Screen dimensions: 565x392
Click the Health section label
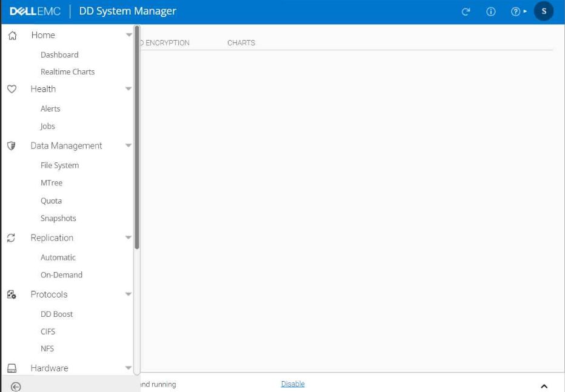pyautogui.click(x=43, y=89)
